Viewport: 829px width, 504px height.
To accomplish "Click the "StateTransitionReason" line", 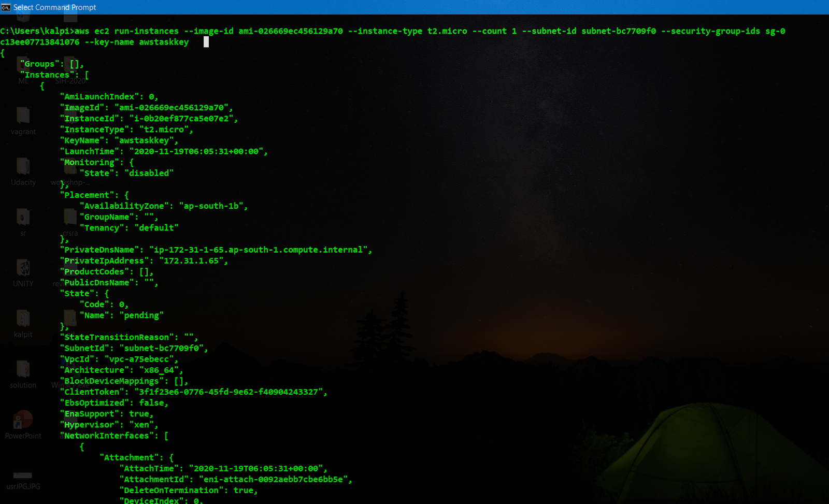I will point(129,337).
